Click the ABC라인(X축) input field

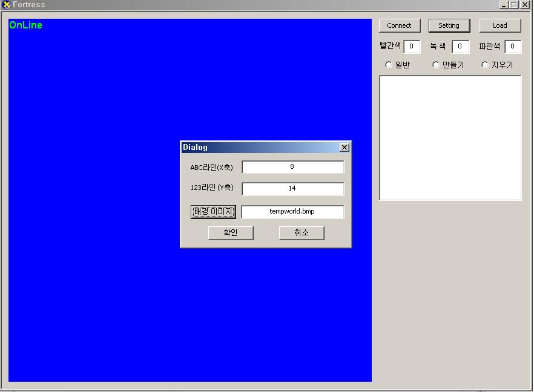tap(292, 167)
